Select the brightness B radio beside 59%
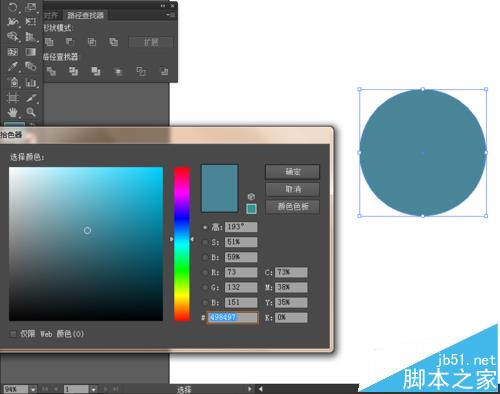This screenshot has height=394, width=500. (x=205, y=257)
